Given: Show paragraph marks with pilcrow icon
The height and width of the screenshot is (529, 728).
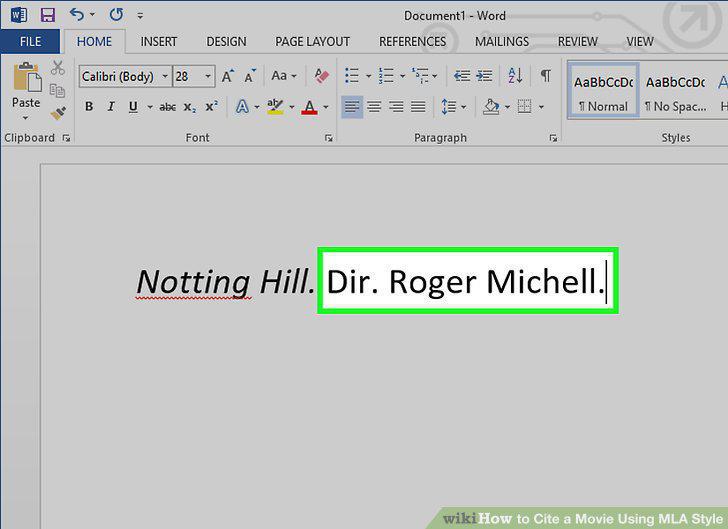Looking at the screenshot, I should point(546,75).
